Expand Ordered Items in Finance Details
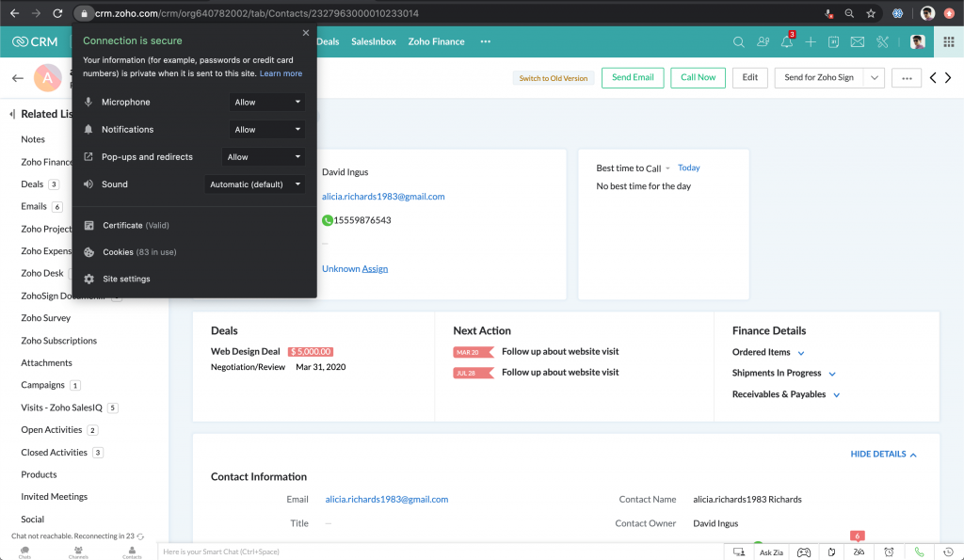 click(x=801, y=353)
